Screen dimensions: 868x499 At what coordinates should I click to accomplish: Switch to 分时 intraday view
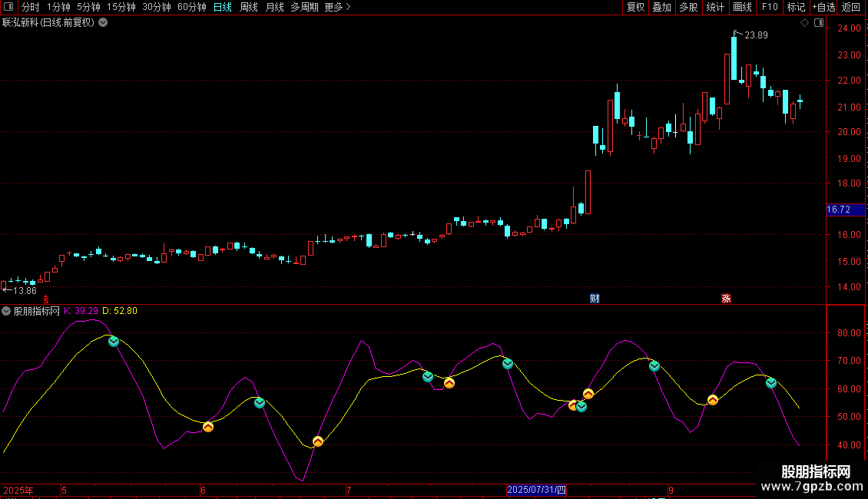(31, 7)
